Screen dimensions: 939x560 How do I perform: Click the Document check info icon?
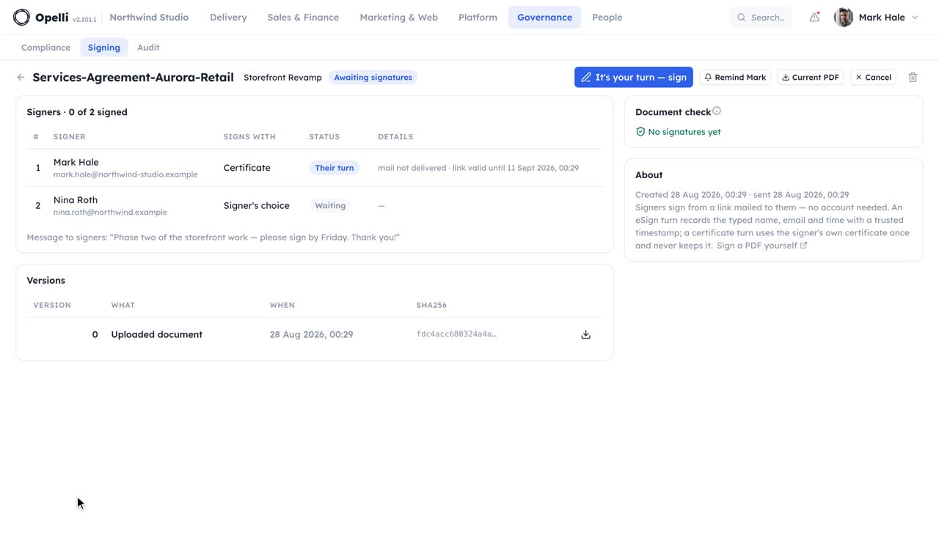point(717,111)
